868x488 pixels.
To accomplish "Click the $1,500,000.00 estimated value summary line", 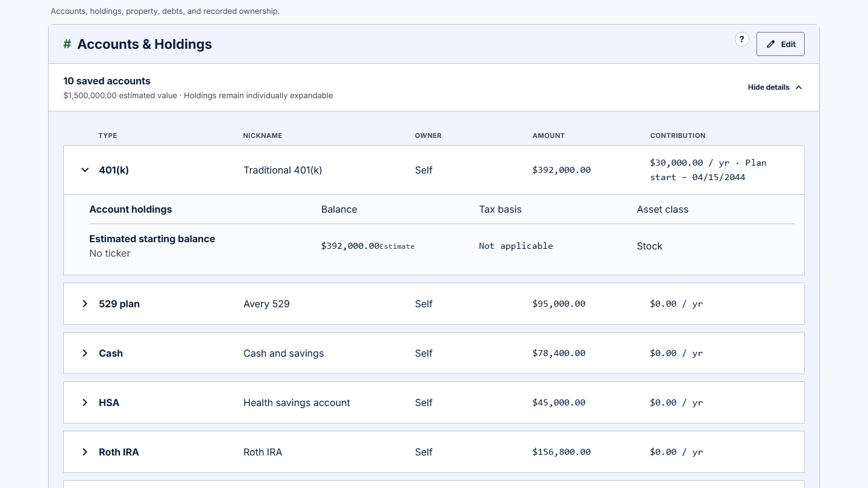I will pyautogui.click(x=198, y=95).
